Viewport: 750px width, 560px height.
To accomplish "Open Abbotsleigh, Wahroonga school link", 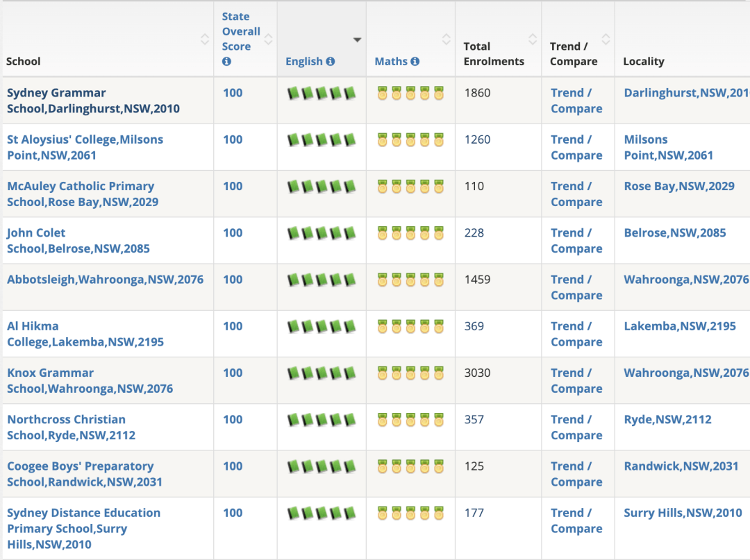I will pos(106,280).
